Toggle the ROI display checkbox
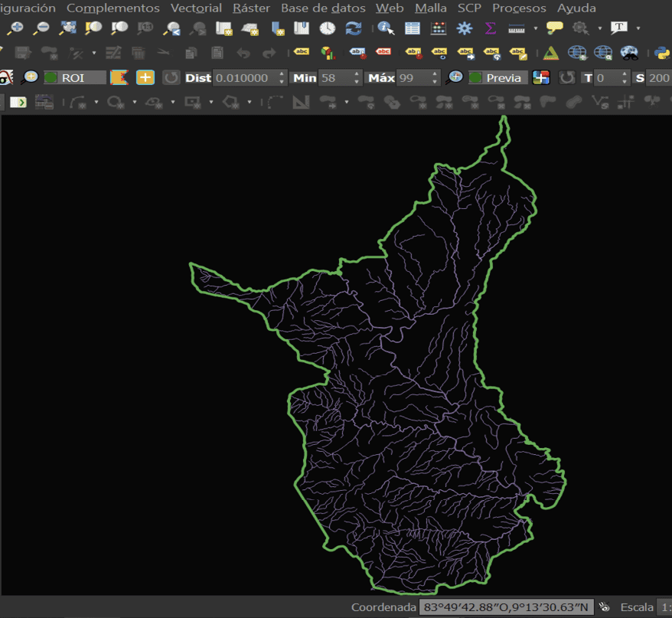Viewport: 672px width, 618px height. click(51, 77)
